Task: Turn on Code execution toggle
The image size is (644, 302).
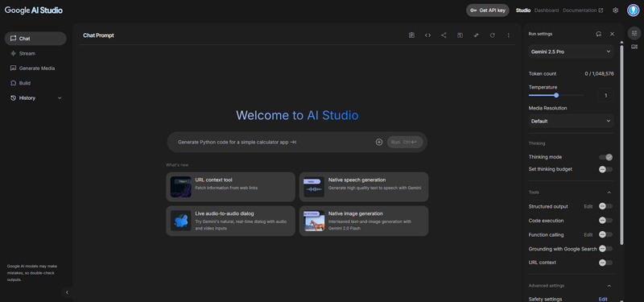Action: [x=606, y=221]
